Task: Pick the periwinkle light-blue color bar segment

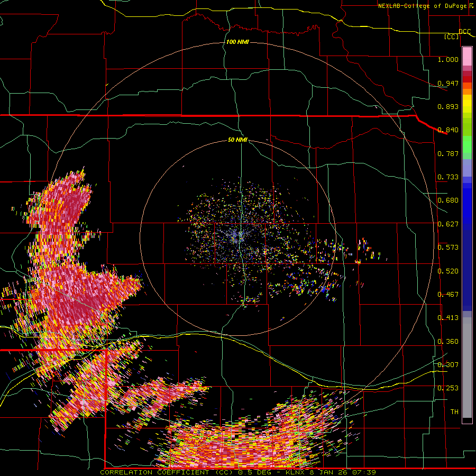Action: point(467,168)
